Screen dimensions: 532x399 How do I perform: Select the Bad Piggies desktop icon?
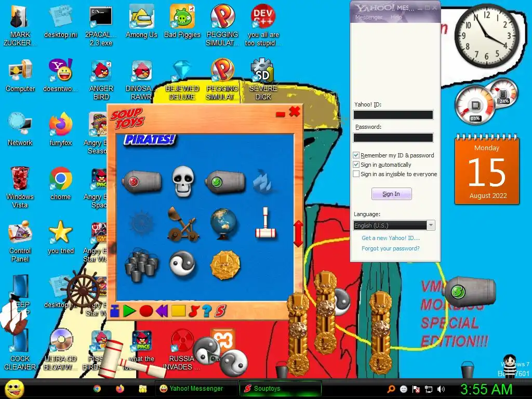[182, 21]
